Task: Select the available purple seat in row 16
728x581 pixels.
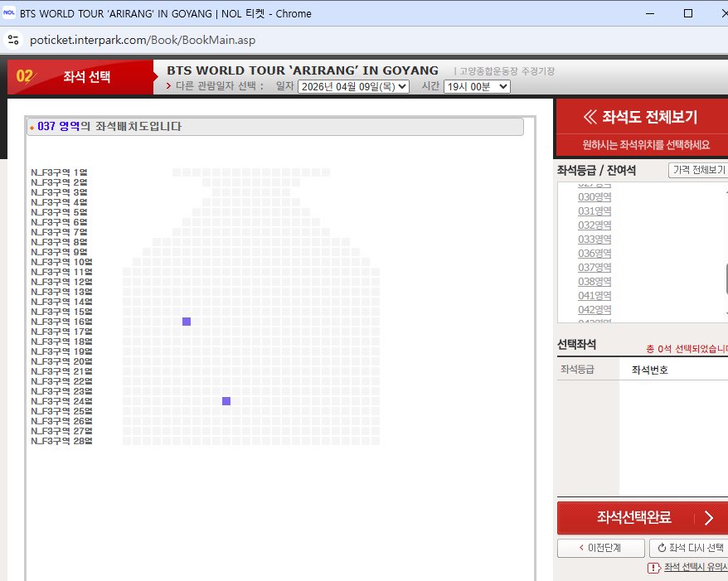Action: pos(187,322)
